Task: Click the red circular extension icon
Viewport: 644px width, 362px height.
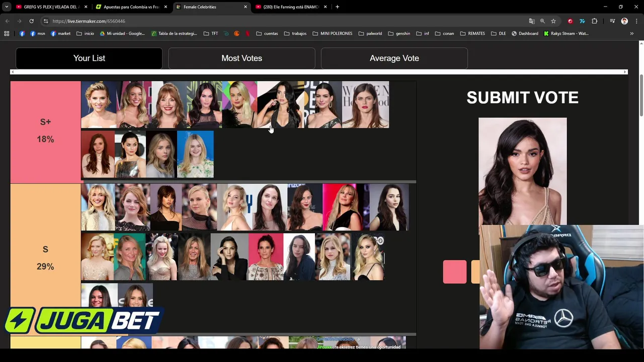Action: click(570, 21)
